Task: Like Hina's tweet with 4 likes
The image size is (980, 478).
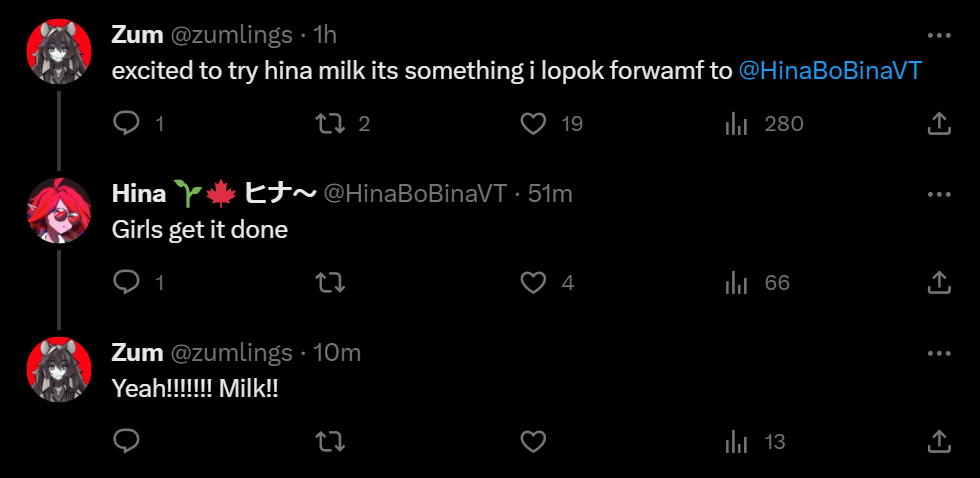Action: (x=534, y=283)
